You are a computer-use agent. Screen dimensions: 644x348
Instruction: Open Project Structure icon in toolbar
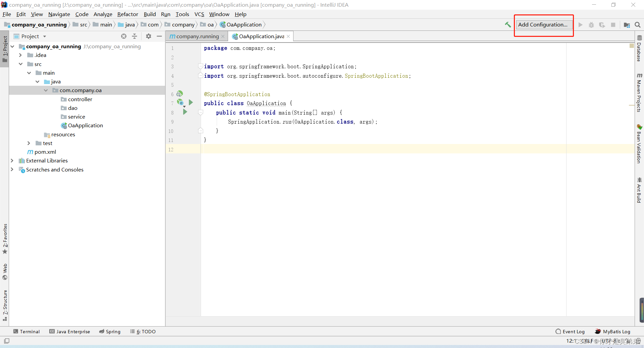(627, 25)
